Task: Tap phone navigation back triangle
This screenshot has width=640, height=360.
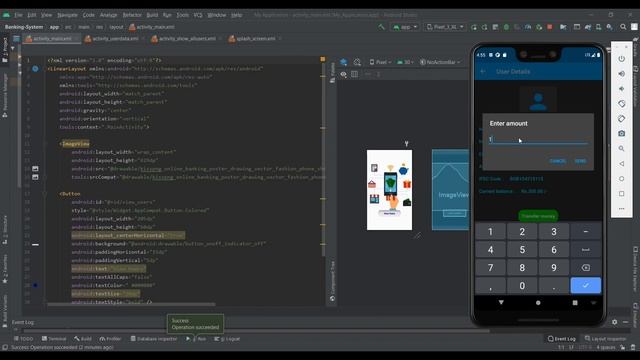Action: click(501, 302)
